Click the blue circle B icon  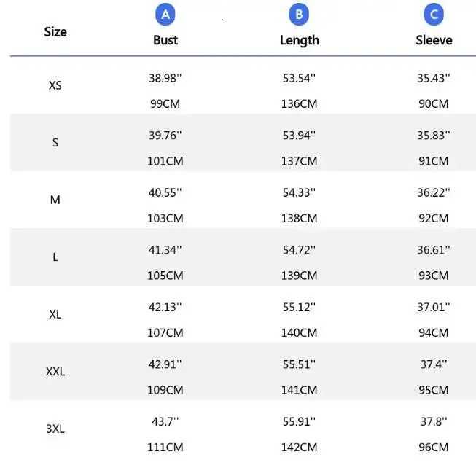300,14
